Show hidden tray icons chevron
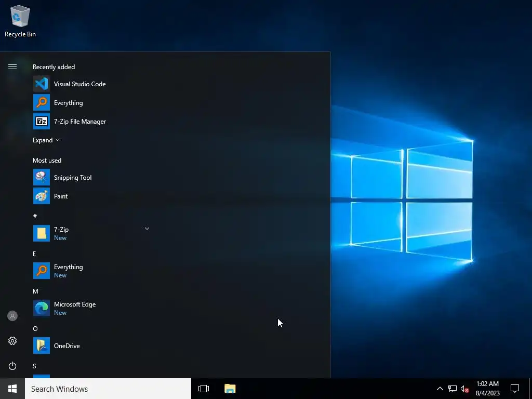The height and width of the screenshot is (399, 532). coord(440,389)
